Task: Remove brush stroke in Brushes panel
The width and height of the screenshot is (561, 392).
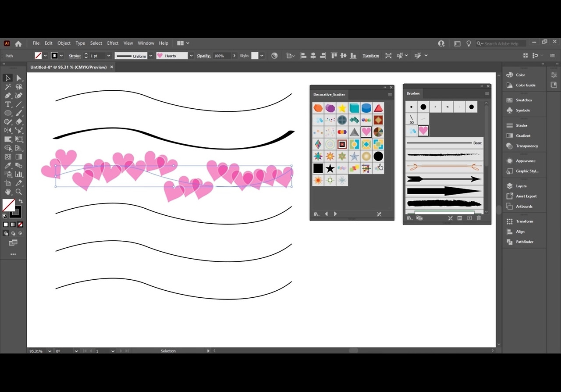Action: tap(450, 218)
